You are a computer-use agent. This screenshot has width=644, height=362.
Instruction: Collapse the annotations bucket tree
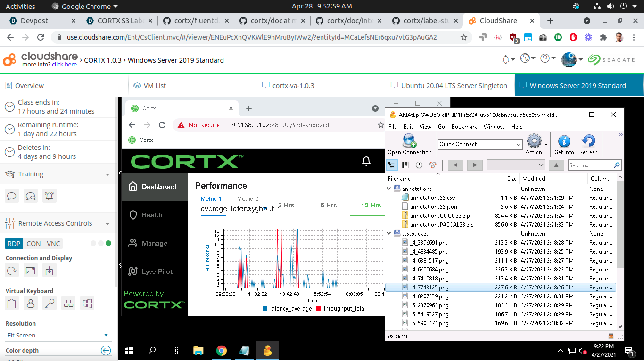pyautogui.click(x=389, y=189)
